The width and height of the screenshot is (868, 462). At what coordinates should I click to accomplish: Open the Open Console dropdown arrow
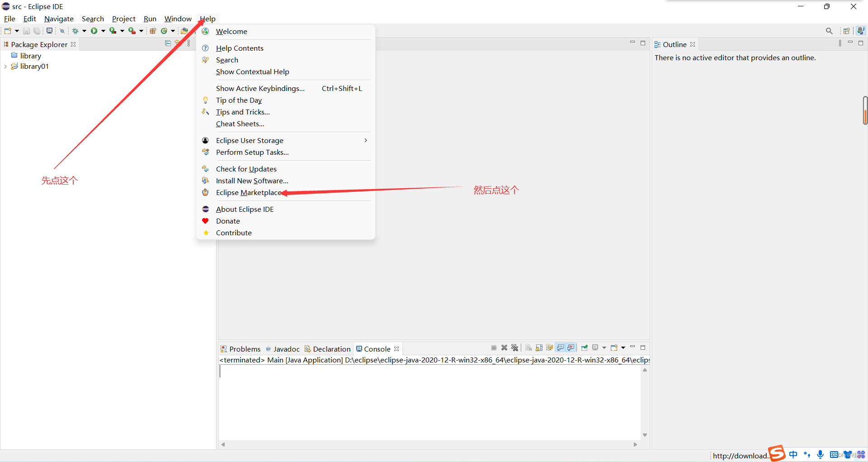click(623, 348)
